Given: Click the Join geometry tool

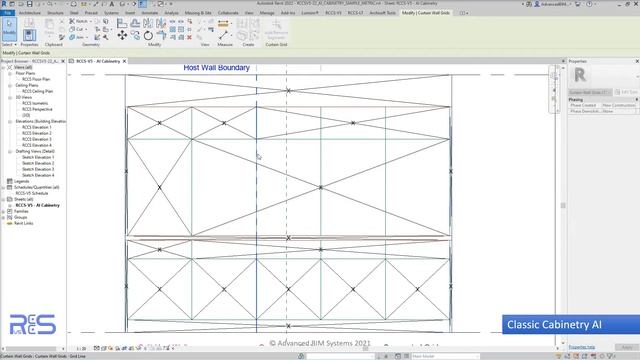Looking at the screenshot, I should coord(77,37).
